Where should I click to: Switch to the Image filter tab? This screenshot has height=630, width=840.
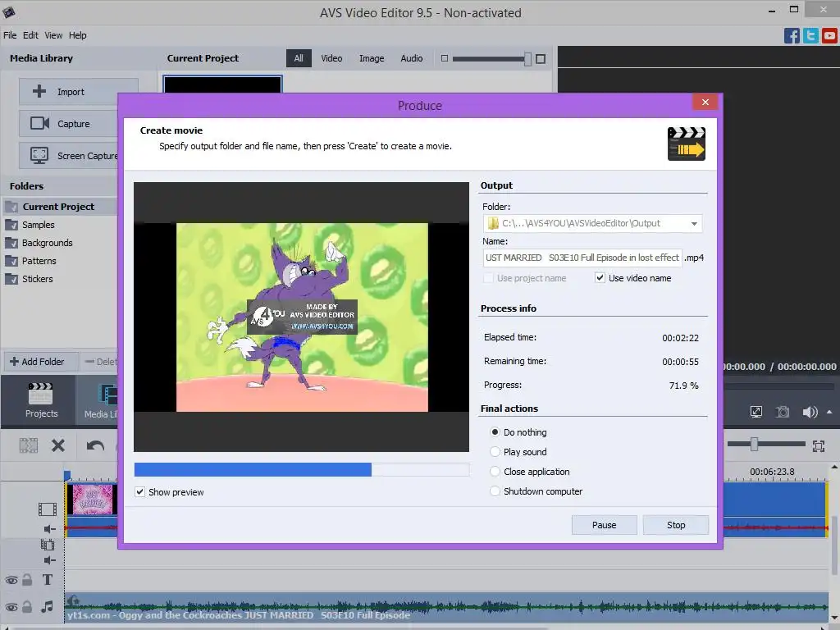pyautogui.click(x=372, y=58)
